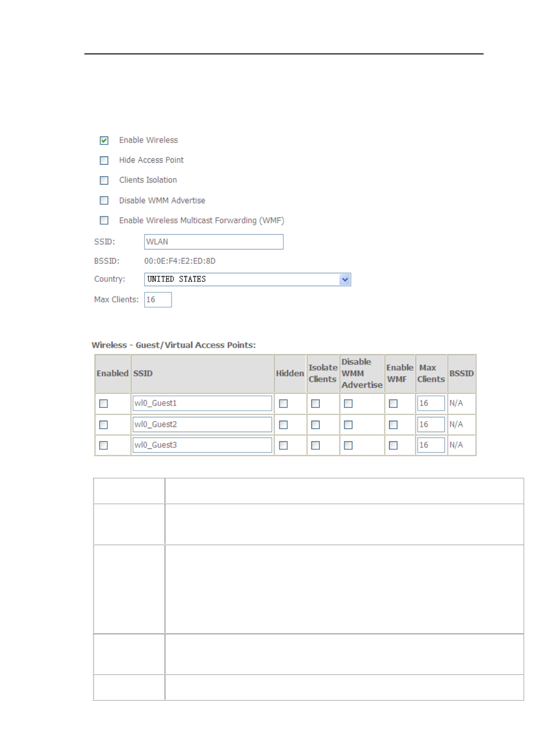Image resolution: width=558 pixels, height=756 pixels.
Task: Click the Country dropdown arrow button
Action: (x=345, y=280)
